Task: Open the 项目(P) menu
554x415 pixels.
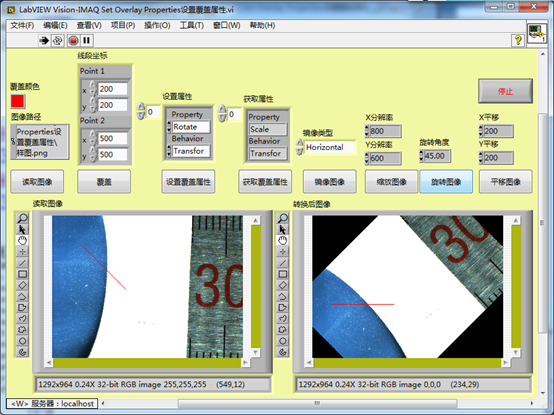Action: click(123, 25)
